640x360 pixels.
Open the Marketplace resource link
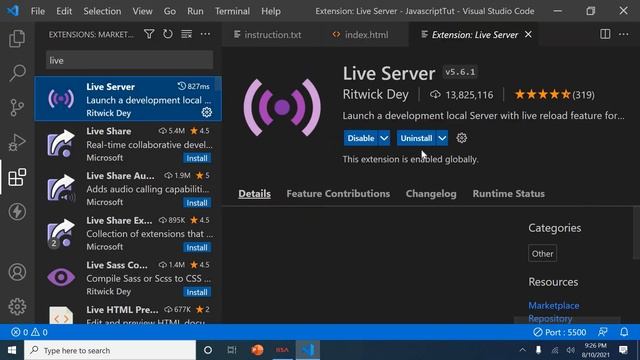pyautogui.click(x=553, y=305)
